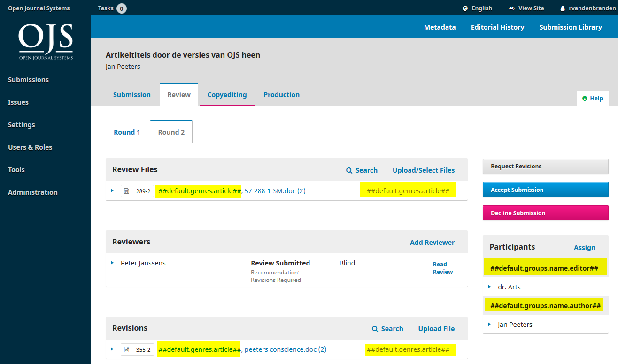
Task: Click the file ID 289-2
Action: [143, 191]
